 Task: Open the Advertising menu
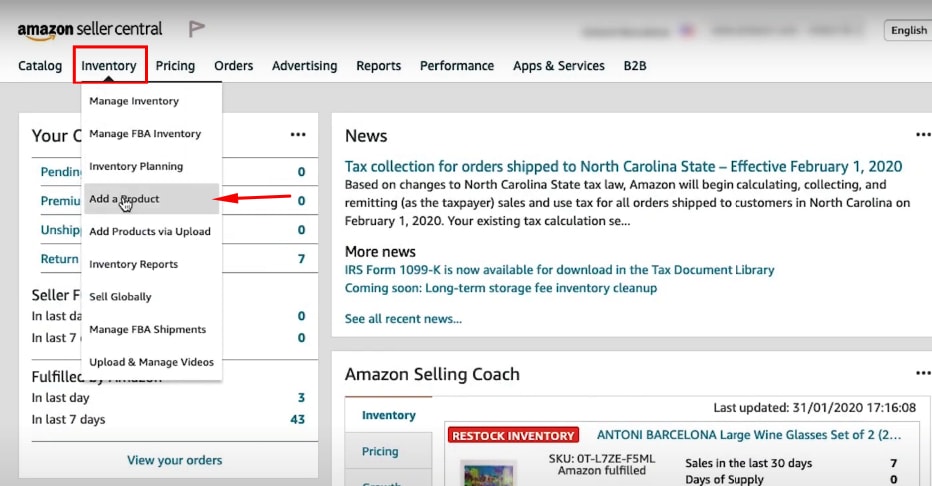(304, 65)
